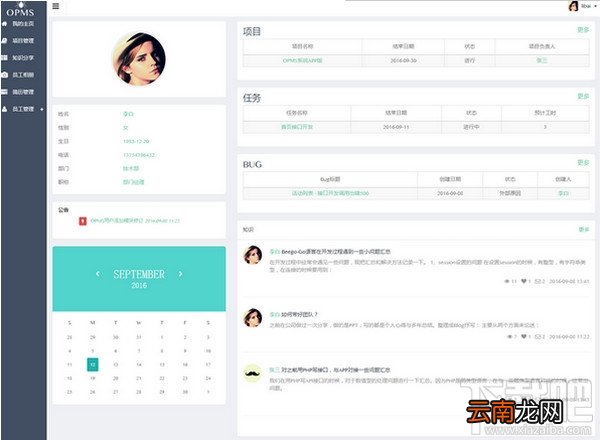The width and height of the screenshot is (600, 440).
Task: Toggle the hamburger sidebar menu icon
Action: 56,6
